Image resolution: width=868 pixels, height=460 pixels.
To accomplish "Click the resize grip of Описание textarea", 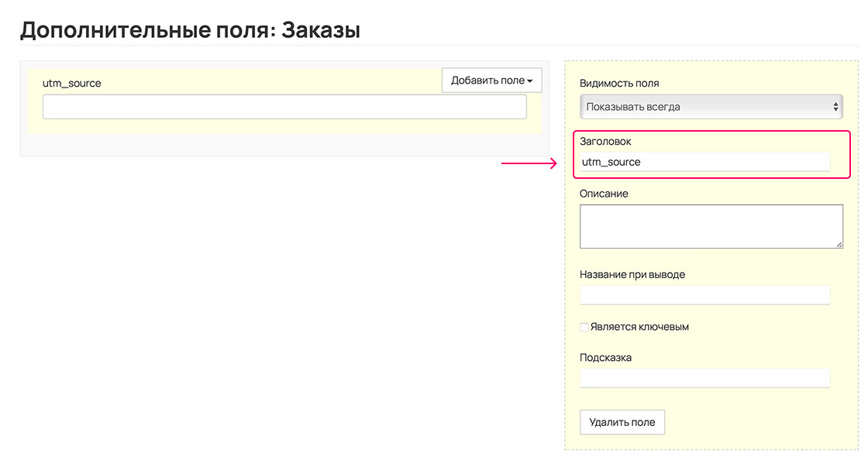I will pos(839,245).
